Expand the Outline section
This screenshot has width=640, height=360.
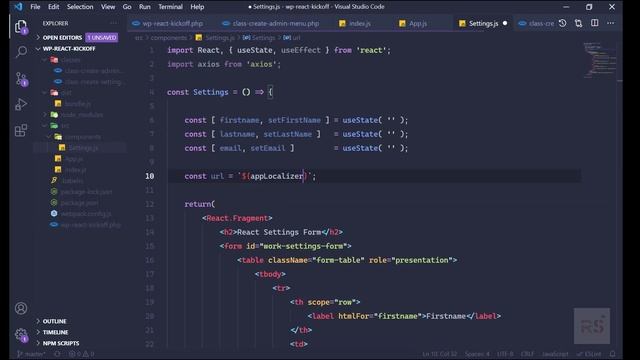click(x=54, y=321)
